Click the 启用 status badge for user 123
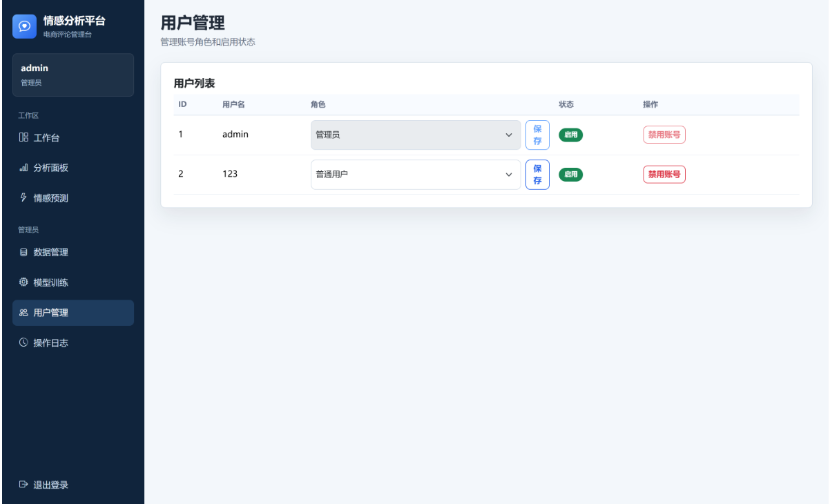Viewport: 839px width, 504px height. [570, 175]
